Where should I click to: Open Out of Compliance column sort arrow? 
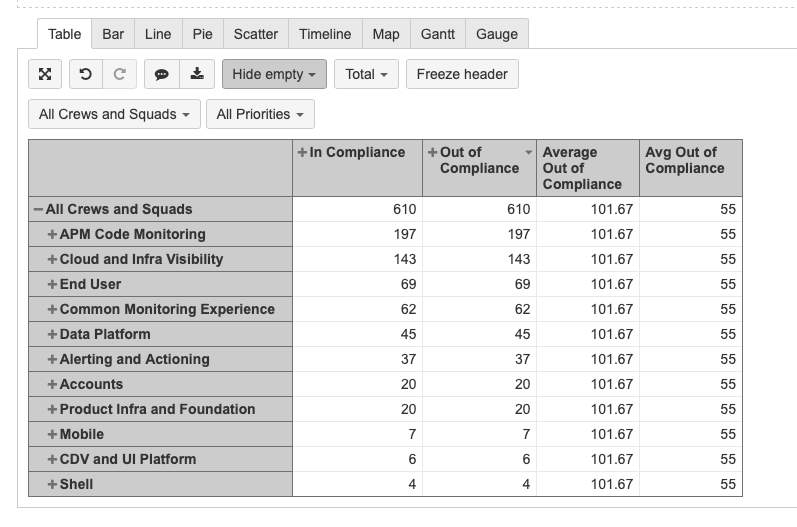(x=529, y=152)
